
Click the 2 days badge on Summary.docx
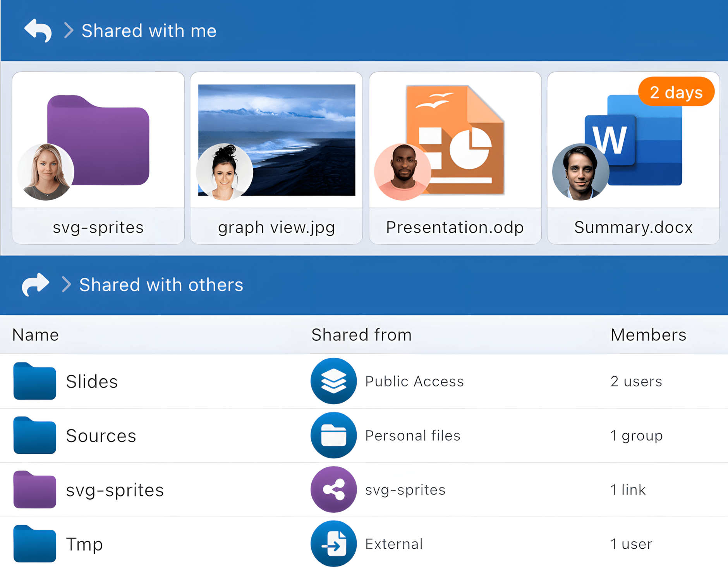point(676,92)
